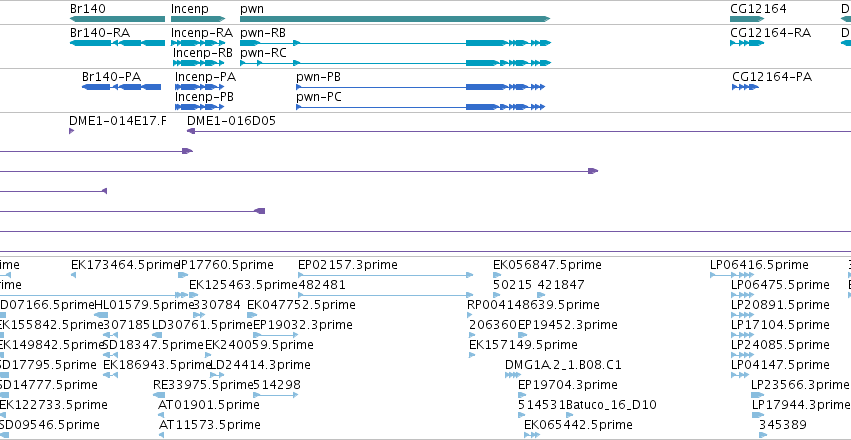Click the EP19032.3prime arrow feature
The image size is (851, 440).
(x=276, y=335)
